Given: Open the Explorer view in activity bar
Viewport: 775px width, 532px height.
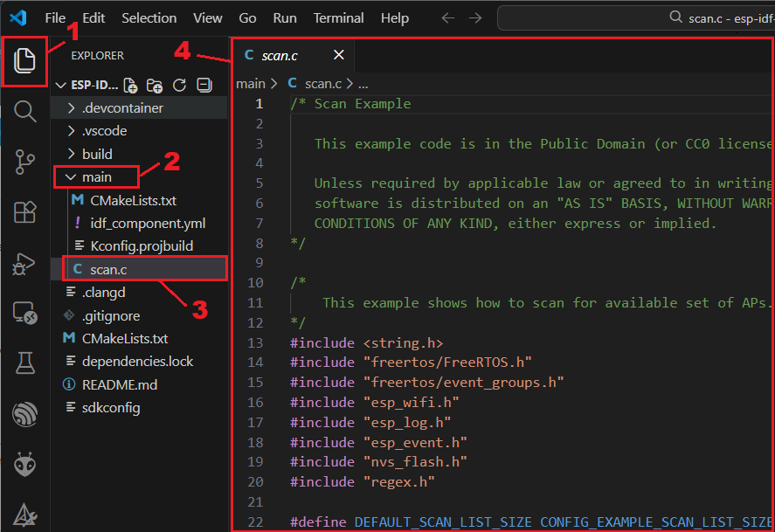Looking at the screenshot, I should (x=25, y=60).
